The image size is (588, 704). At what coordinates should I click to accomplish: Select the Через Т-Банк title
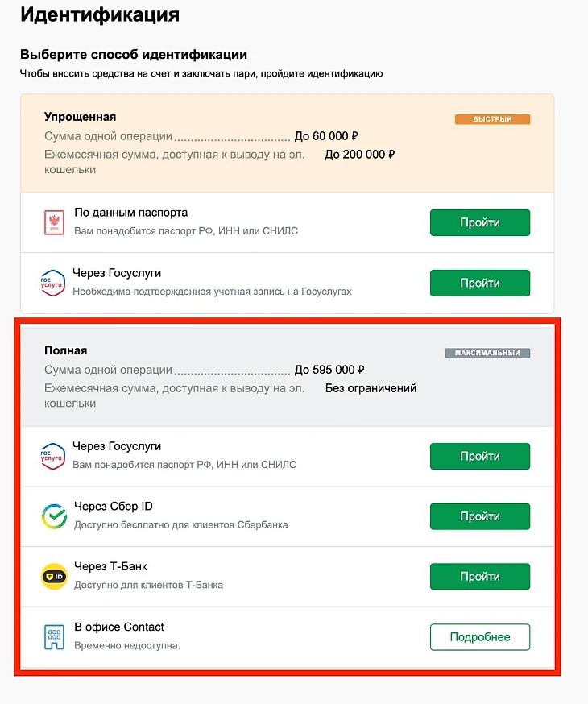click(x=110, y=567)
